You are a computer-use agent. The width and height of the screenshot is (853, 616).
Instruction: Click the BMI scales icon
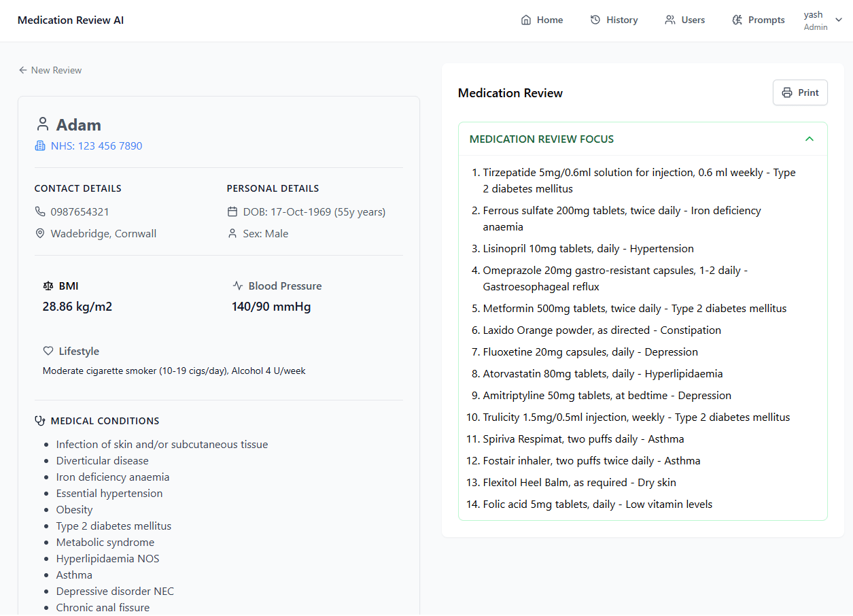48,286
